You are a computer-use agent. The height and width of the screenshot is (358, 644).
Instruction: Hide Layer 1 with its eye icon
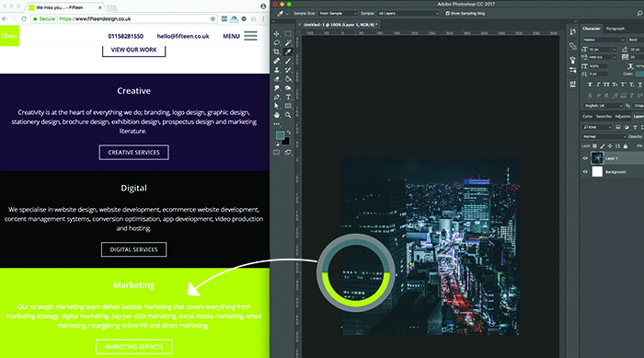585,158
